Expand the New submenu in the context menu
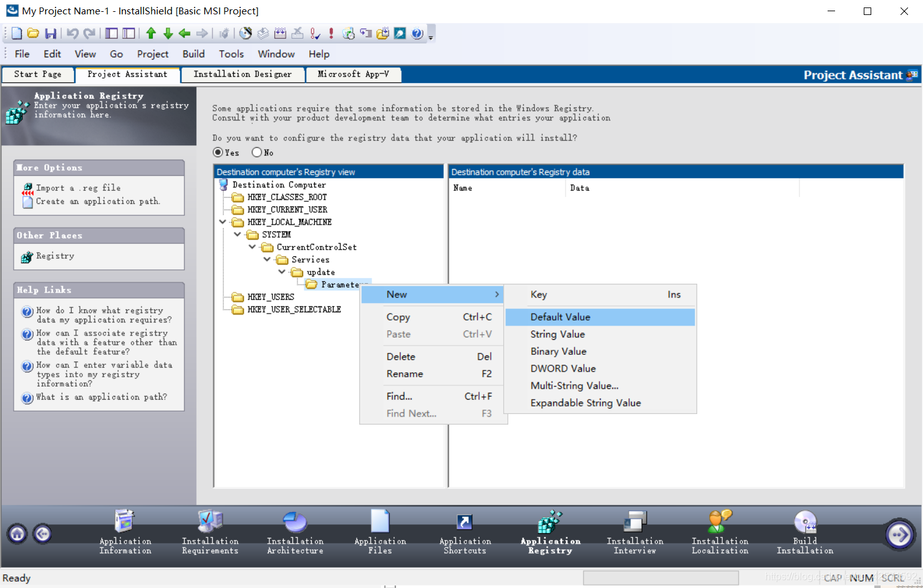 click(x=433, y=294)
